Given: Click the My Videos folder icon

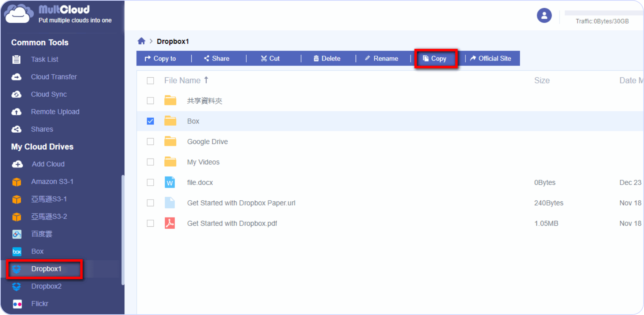Looking at the screenshot, I should [x=170, y=162].
